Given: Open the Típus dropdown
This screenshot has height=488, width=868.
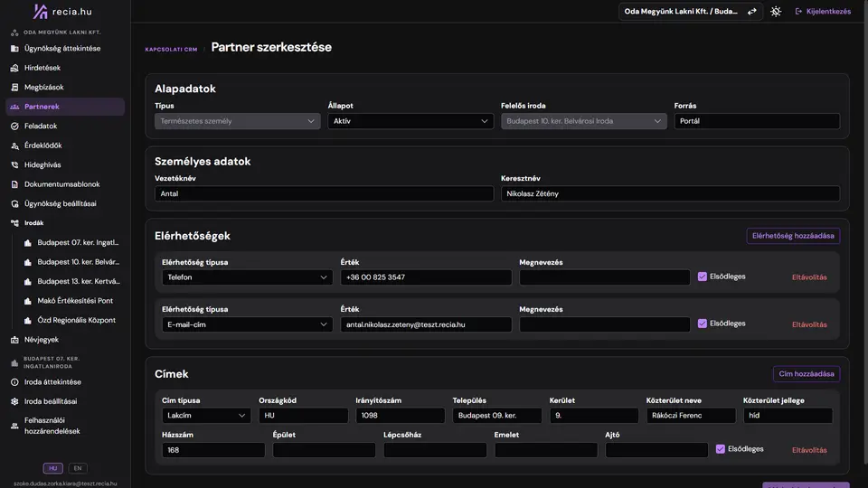Looking at the screenshot, I should pyautogui.click(x=238, y=121).
